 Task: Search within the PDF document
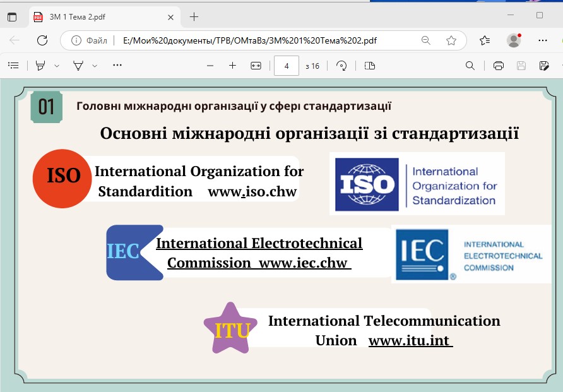470,66
